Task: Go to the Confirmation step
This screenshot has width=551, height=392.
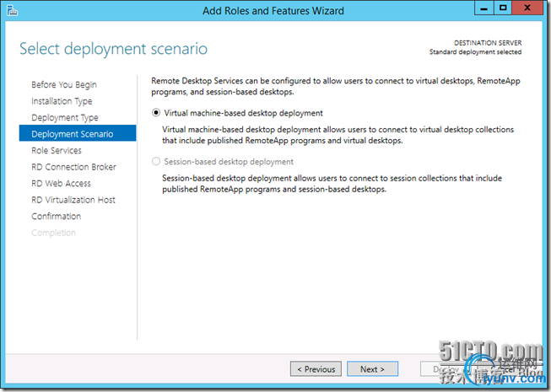Action: 57,217
